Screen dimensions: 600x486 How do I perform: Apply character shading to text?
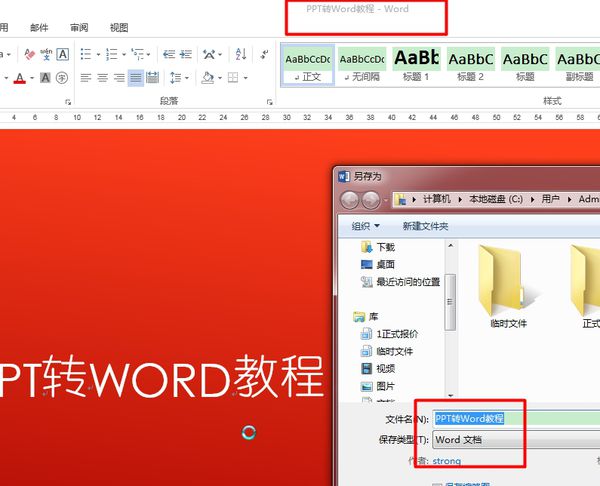click(x=45, y=78)
